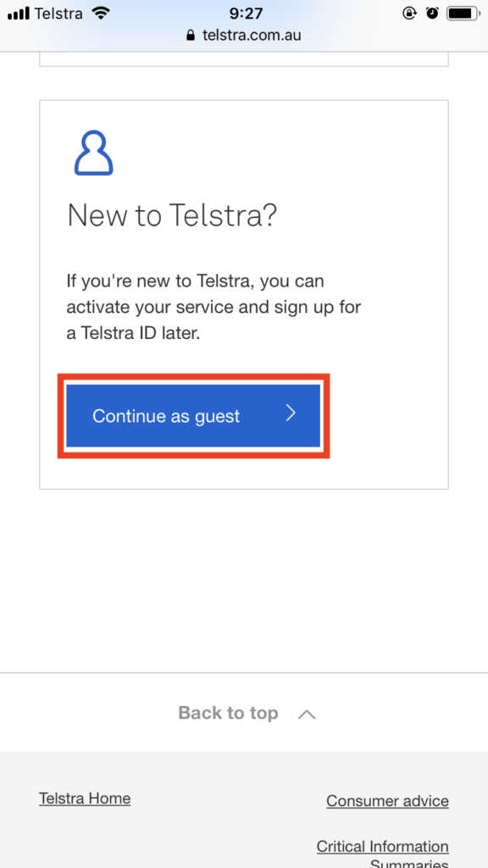Open the Consumer advice footer link

[x=387, y=800]
